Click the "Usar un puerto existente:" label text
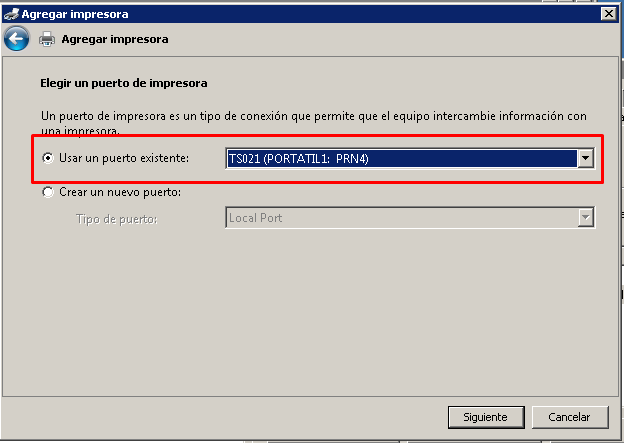 pos(125,158)
